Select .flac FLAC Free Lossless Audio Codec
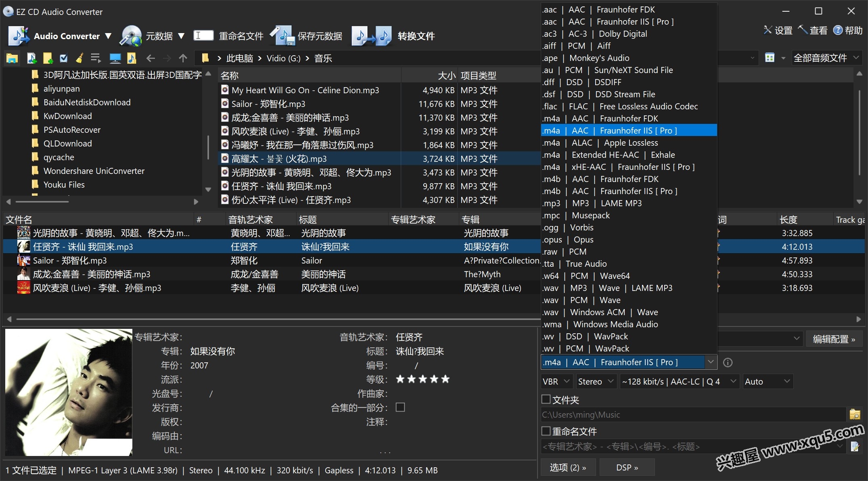The height and width of the screenshot is (481, 868). point(629,107)
